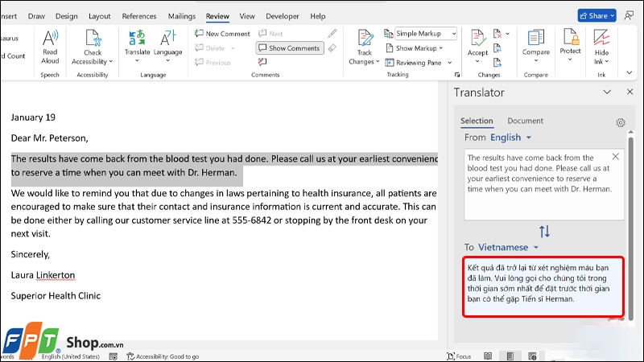Open the Simple Markup display combo box
This screenshot has width=644, height=362.
point(426,34)
